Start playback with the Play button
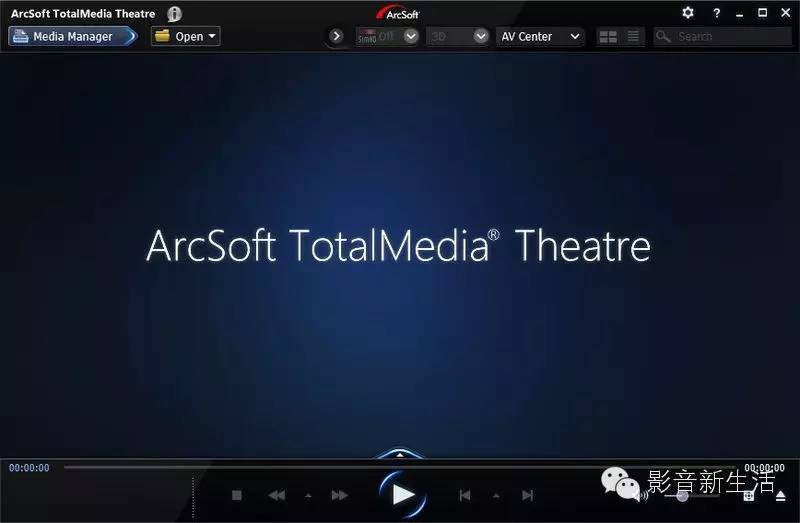 point(403,495)
